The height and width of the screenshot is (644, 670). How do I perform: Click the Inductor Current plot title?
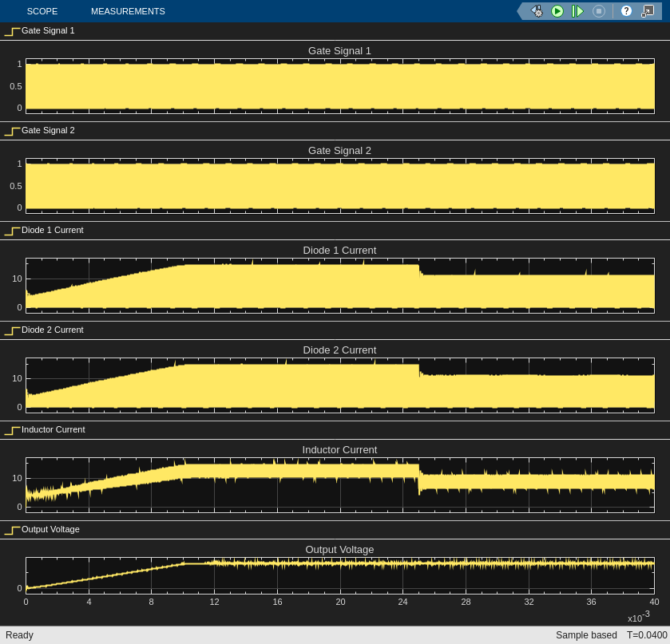pyautogui.click(x=339, y=450)
